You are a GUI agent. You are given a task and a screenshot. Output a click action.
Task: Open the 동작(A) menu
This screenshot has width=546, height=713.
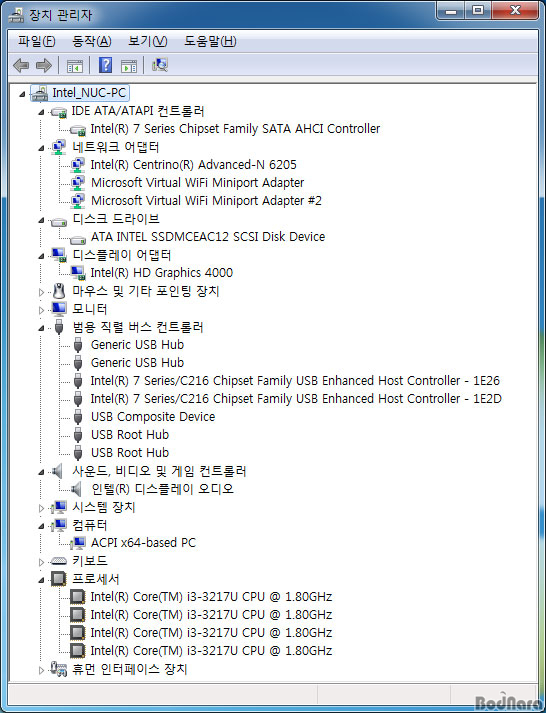click(91, 41)
